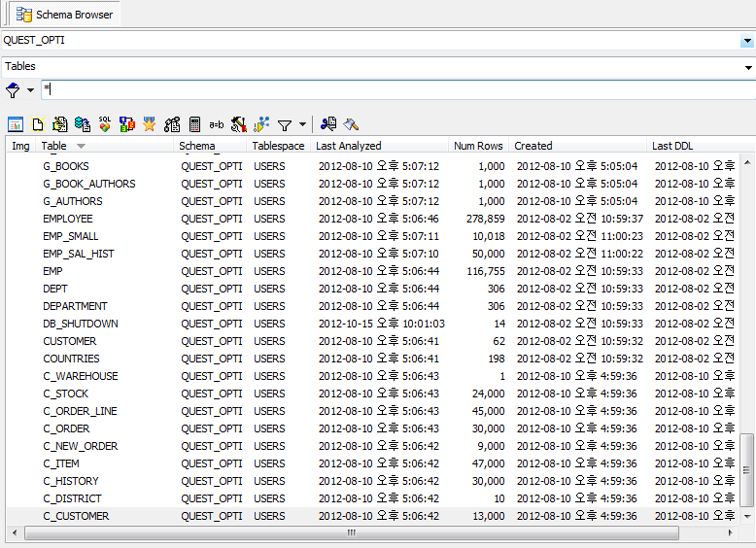Image resolution: width=756 pixels, height=548 pixels.
Task: Click the horizontal scrollbar below the table list
Action: tap(352, 532)
